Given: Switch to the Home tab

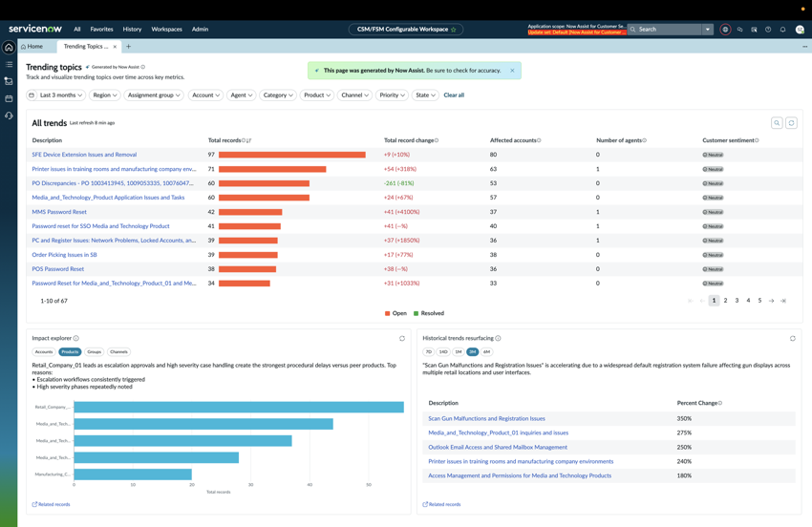Looking at the screenshot, I should (x=32, y=47).
